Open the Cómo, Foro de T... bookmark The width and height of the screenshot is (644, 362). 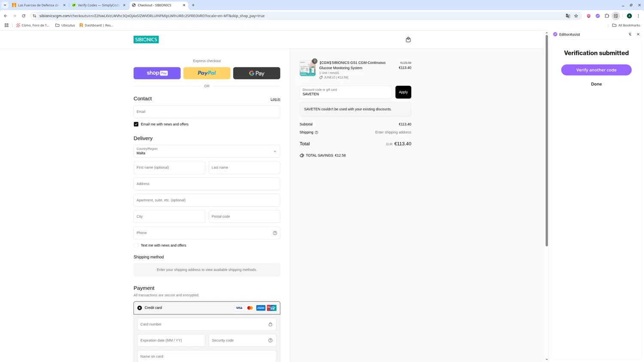coord(33,25)
